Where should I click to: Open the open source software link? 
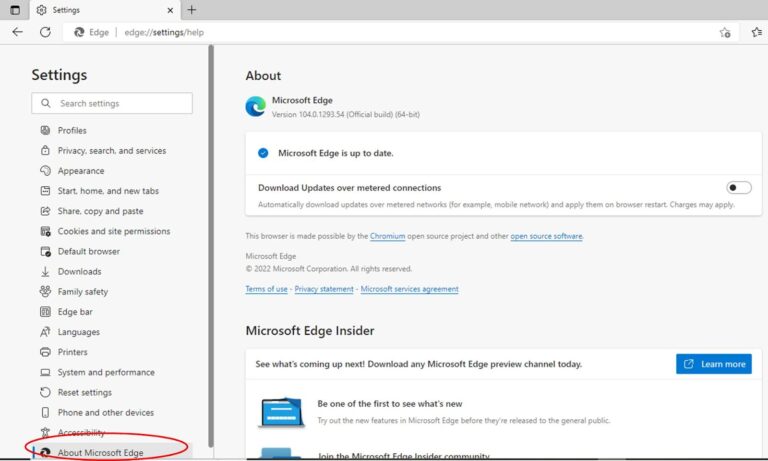[x=546, y=236]
